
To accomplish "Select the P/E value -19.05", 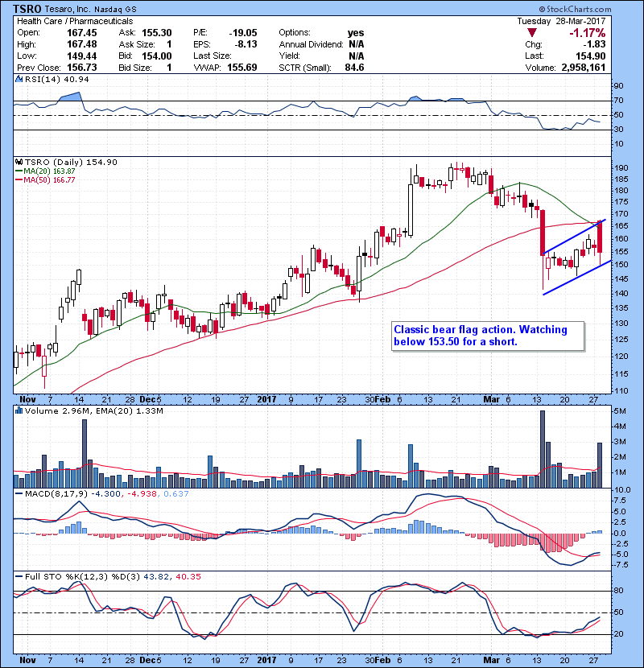I will click(243, 33).
